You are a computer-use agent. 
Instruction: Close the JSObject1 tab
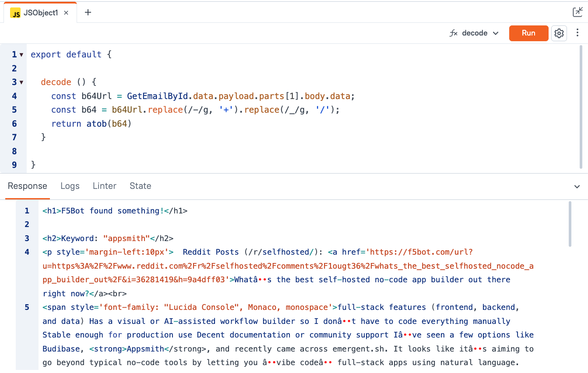(66, 13)
